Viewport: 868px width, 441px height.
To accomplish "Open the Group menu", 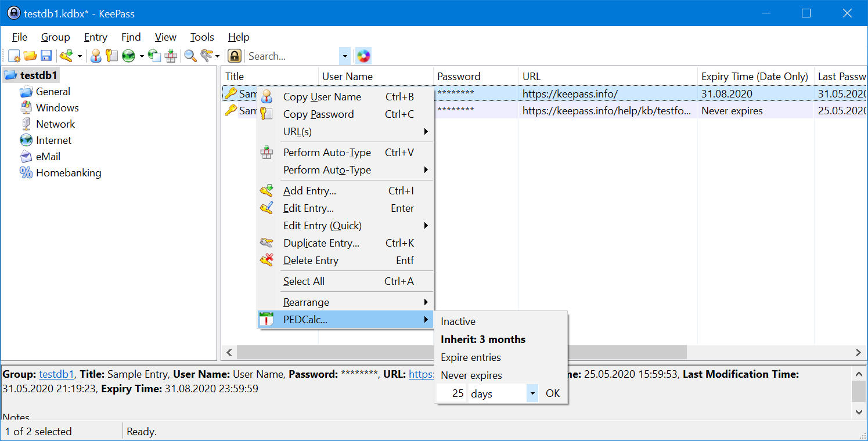I will (x=56, y=37).
